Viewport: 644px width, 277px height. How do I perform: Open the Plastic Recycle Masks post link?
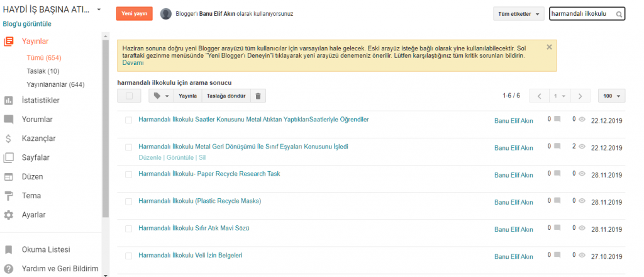199,201
